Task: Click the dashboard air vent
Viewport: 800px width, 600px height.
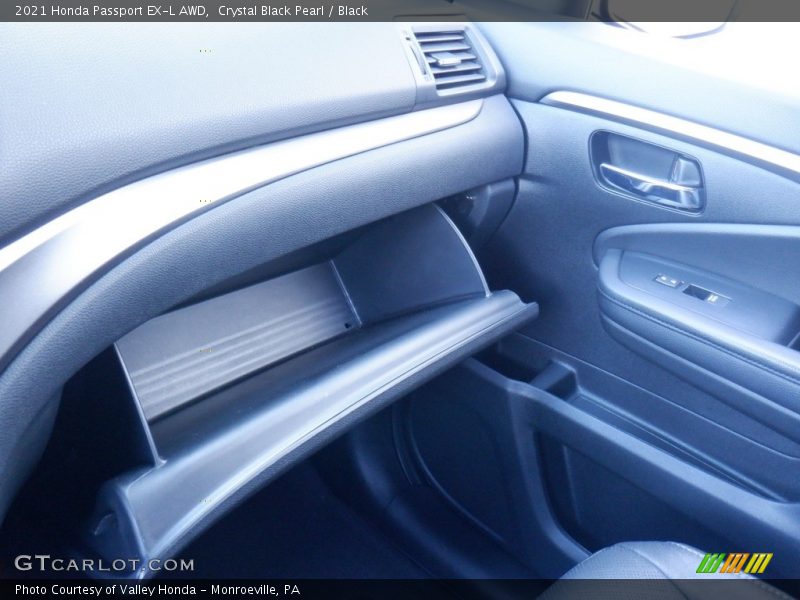Action: pos(450,58)
